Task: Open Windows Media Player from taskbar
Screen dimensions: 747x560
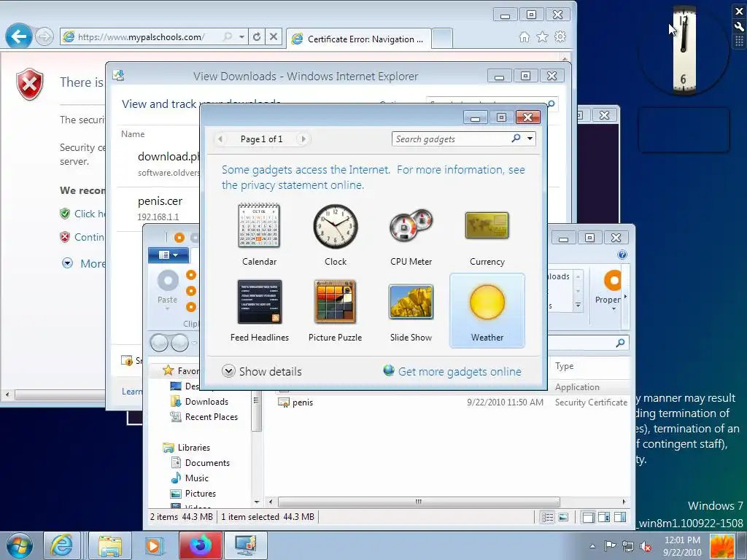Action: 153,545
